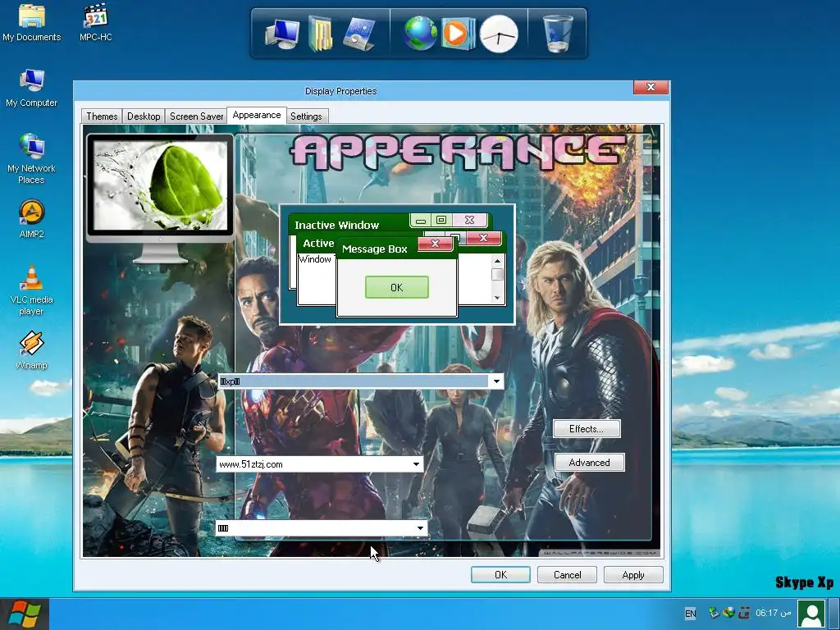Click Cancel in Display Properties
The height and width of the screenshot is (630, 840).
[x=567, y=575]
